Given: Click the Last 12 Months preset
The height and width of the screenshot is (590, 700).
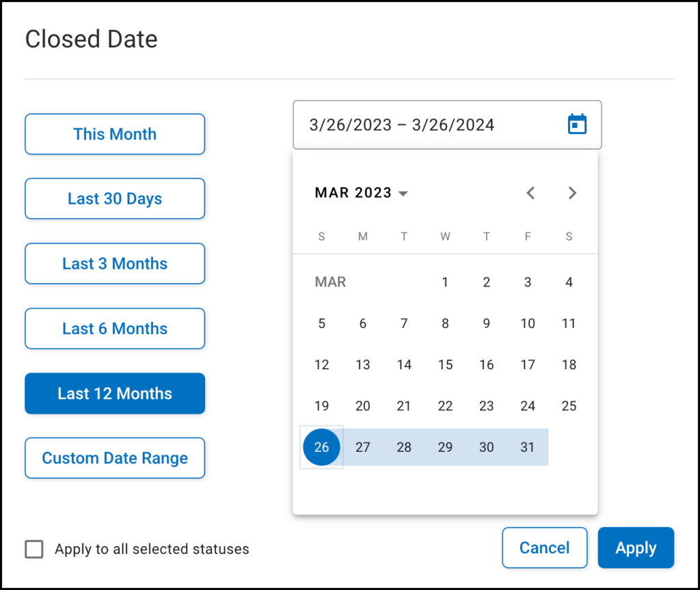Looking at the screenshot, I should [x=115, y=394].
